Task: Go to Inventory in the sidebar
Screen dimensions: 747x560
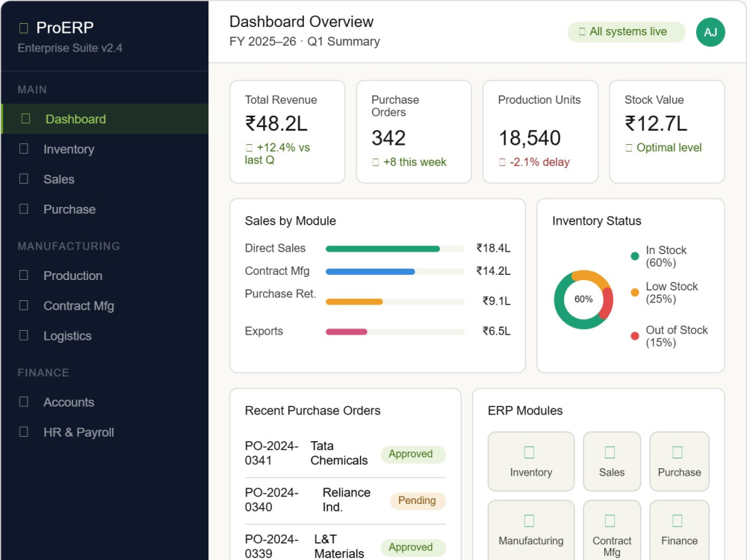Action: (105, 149)
